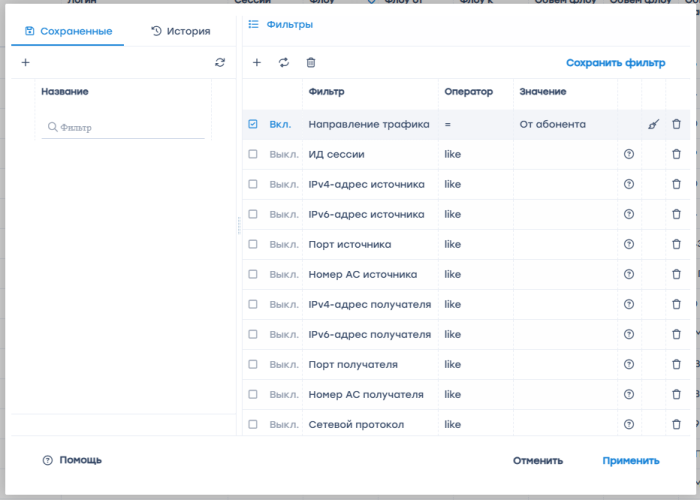Enable the ИД сессии filter checkbox

click(x=253, y=155)
